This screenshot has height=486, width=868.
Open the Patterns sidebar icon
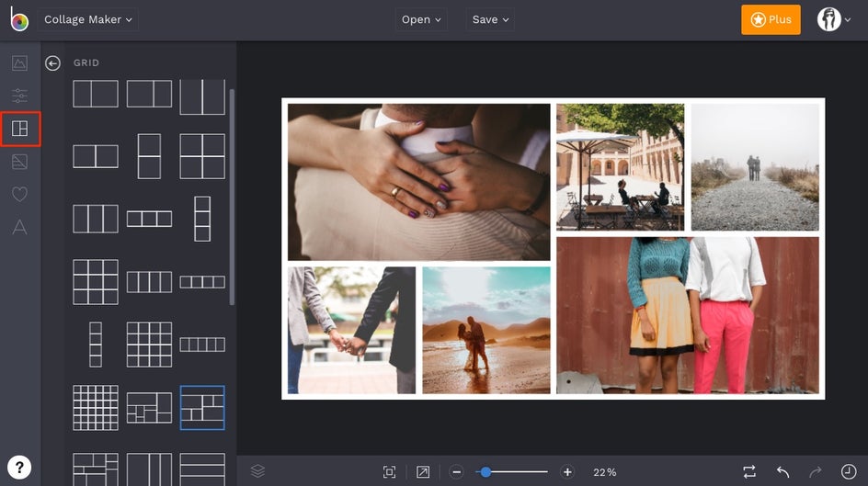pos(19,163)
